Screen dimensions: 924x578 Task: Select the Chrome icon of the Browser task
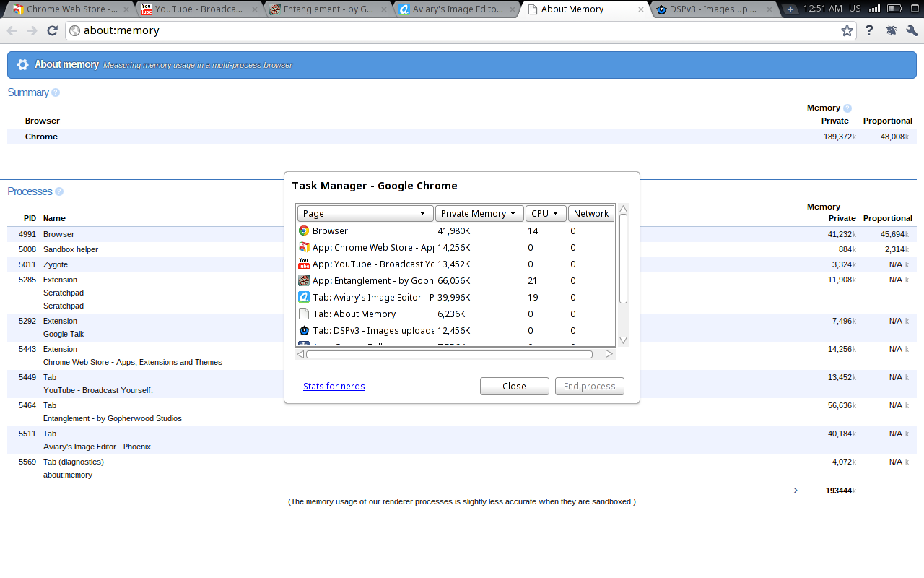(x=304, y=230)
